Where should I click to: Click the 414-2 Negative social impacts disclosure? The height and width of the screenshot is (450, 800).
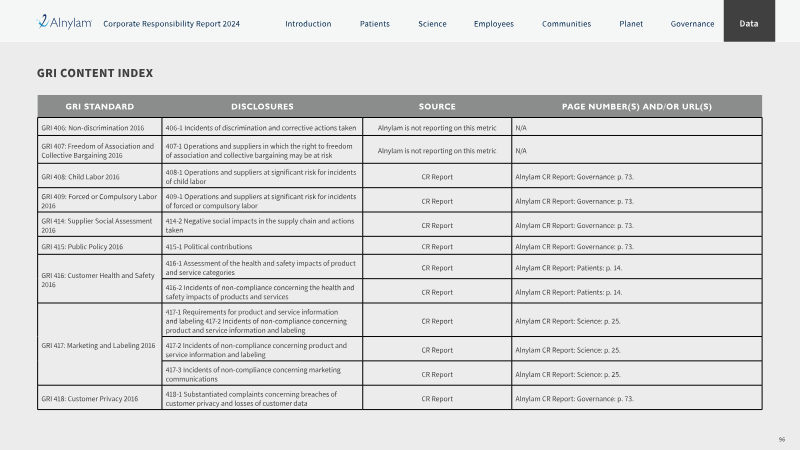(x=260, y=225)
